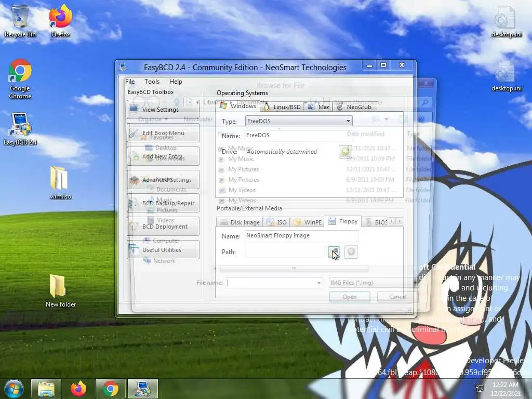532x399 pixels.
Task: Switch to EasyBCD via its taskbar icon
Action: click(x=143, y=389)
